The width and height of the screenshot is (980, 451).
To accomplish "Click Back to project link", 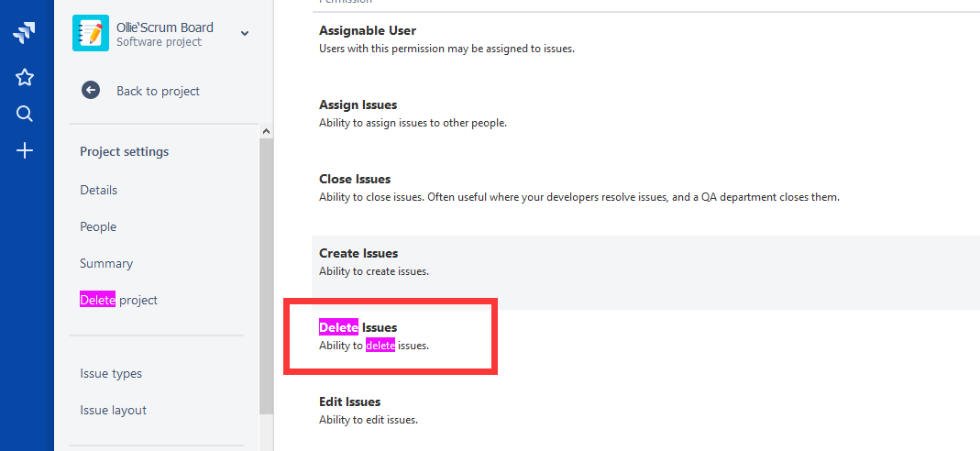I will point(158,91).
